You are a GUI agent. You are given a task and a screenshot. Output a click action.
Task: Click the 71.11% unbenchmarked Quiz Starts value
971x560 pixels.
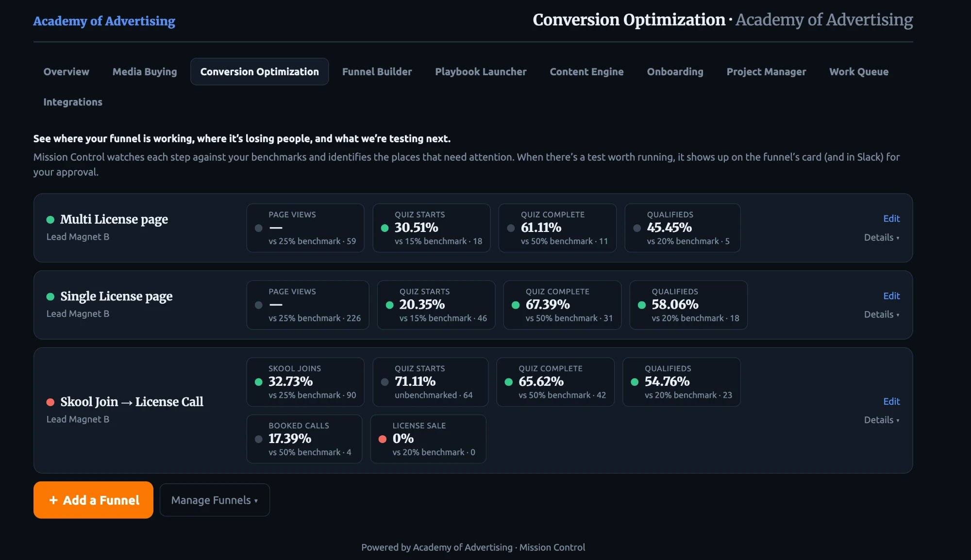[415, 381]
